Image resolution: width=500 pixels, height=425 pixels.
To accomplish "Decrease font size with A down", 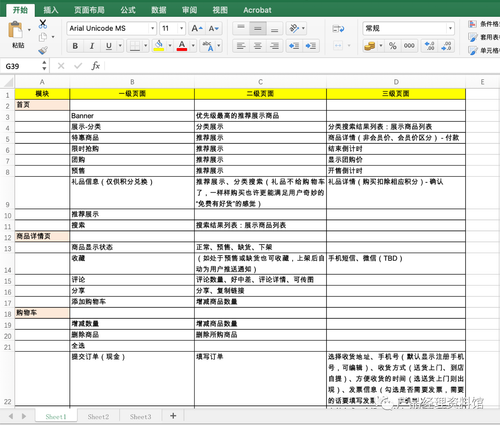I will coord(214,29).
